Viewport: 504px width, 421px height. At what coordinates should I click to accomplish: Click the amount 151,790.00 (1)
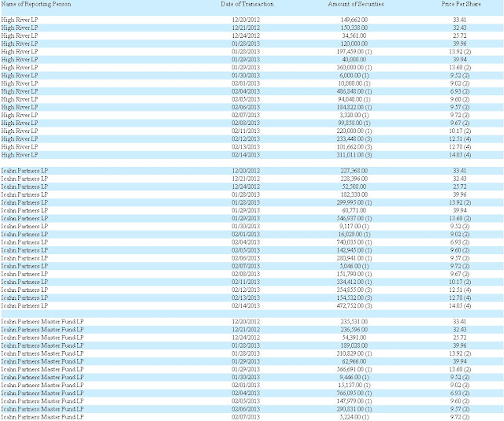(354, 275)
